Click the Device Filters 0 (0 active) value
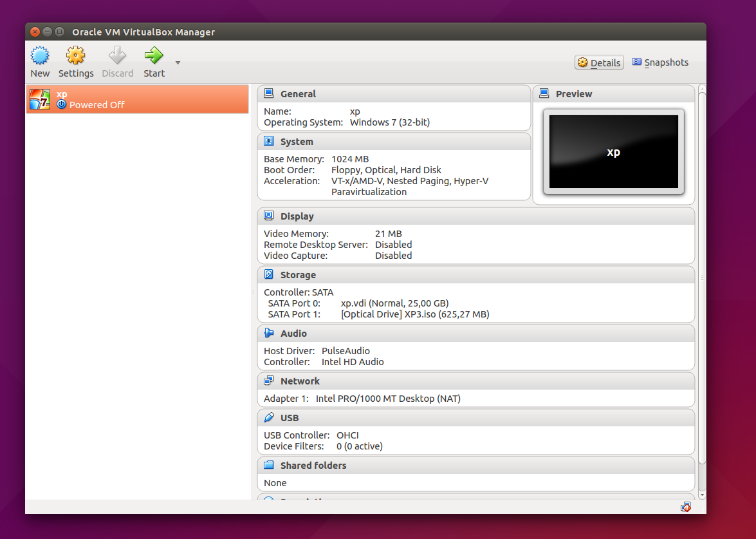 [360, 447]
